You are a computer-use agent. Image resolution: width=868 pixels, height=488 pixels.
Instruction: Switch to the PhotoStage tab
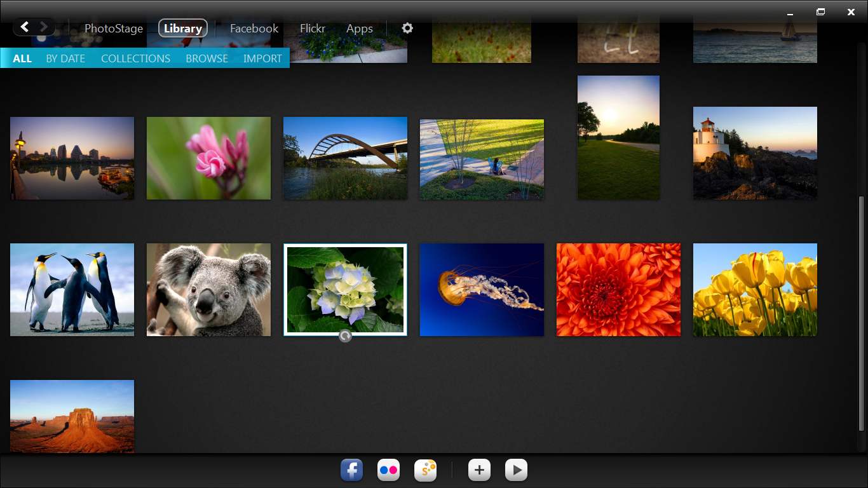[x=114, y=29]
